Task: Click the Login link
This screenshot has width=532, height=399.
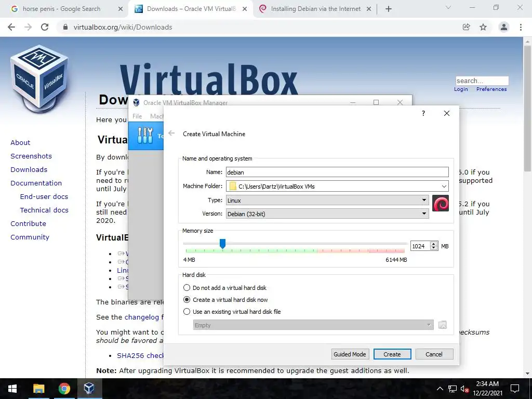Action: 461,89
